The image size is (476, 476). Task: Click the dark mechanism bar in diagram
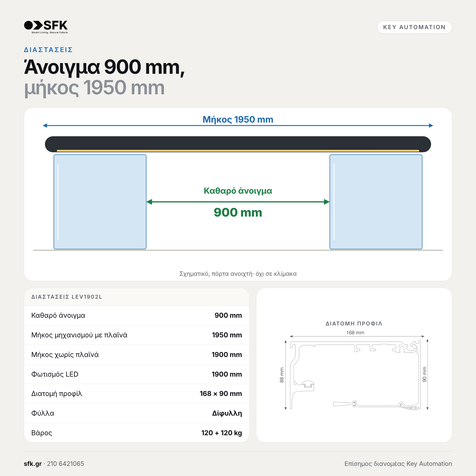pyautogui.click(x=238, y=144)
